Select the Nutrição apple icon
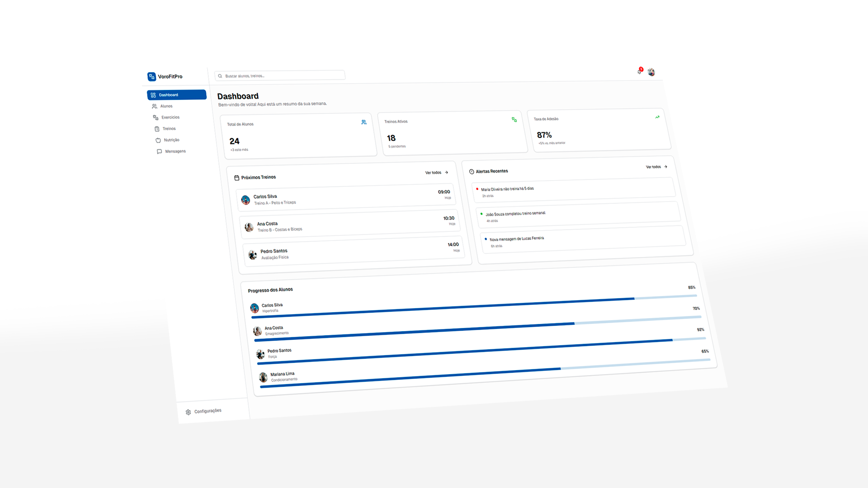 pos(158,140)
